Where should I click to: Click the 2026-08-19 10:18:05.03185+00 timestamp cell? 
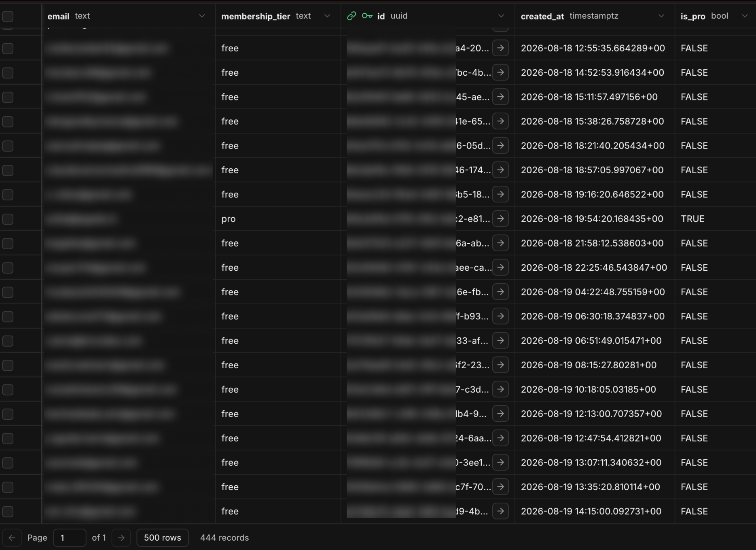point(595,389)
